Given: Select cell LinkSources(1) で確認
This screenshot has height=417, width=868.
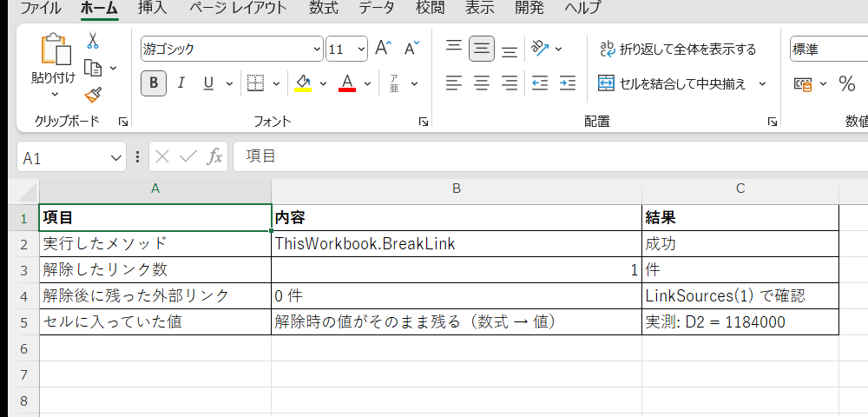Looking at the screenshot, I should point(740,295).
